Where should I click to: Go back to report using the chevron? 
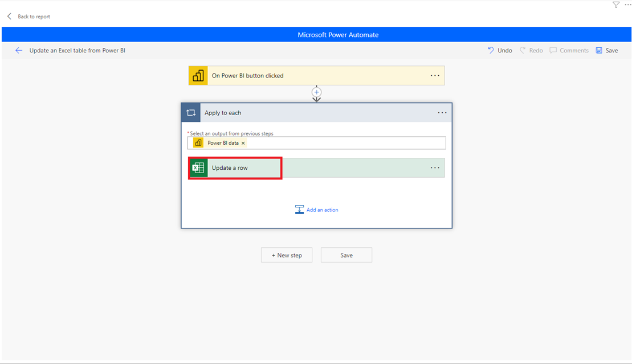pos(9,17)
